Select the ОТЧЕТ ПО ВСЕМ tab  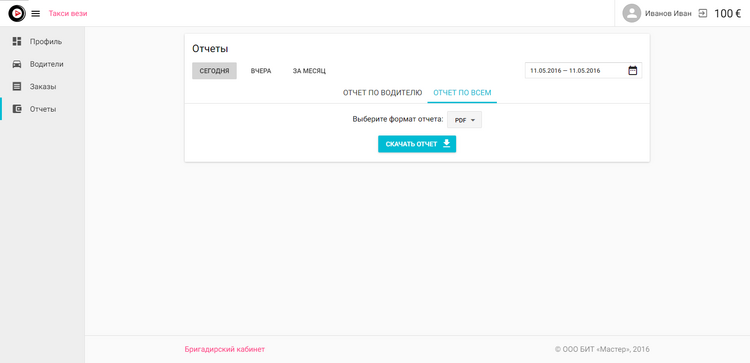[x=462, y=93]
